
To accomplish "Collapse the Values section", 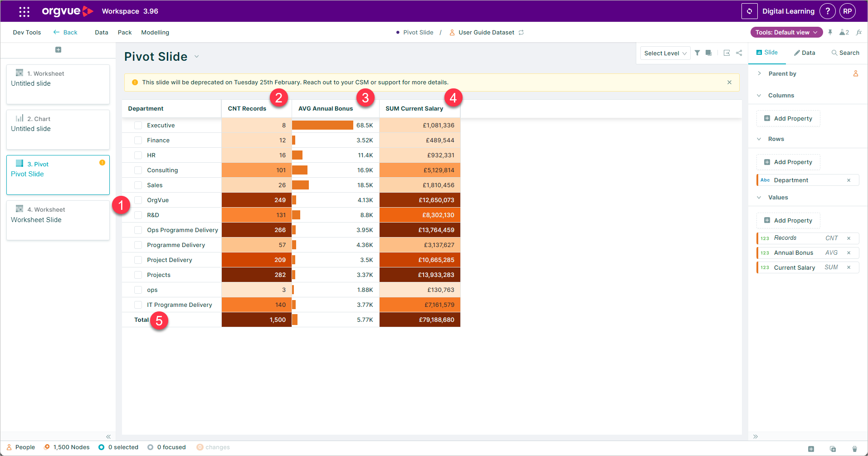I will [x=759, y=197].
